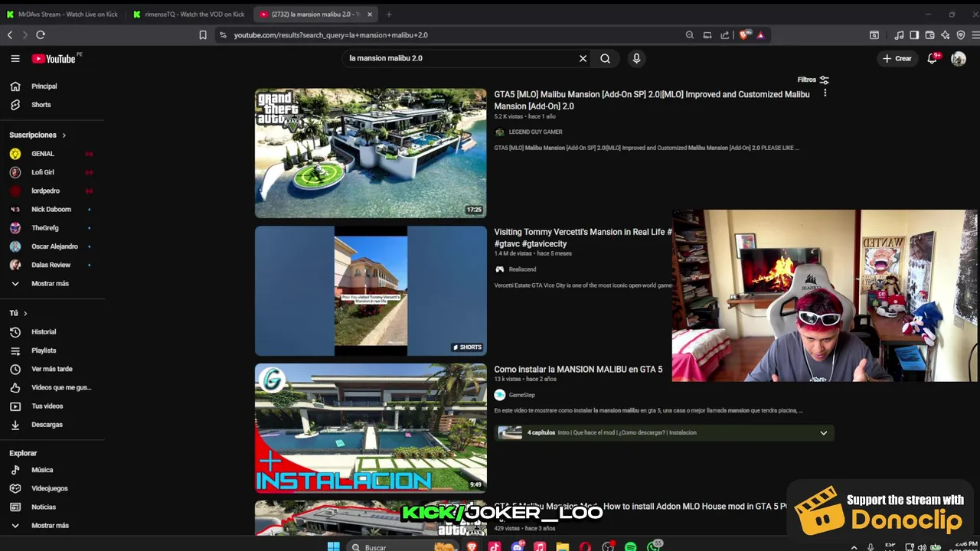Screen dimensions: 980x551
Task: Open Tommy Vercetti's Mansion Shorts thumbnail
Action: pyautogui.click(x=371, y=291)
